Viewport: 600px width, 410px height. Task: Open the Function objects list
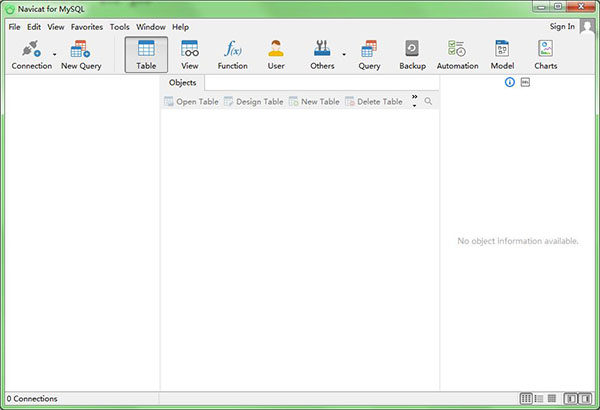(233, 55)
